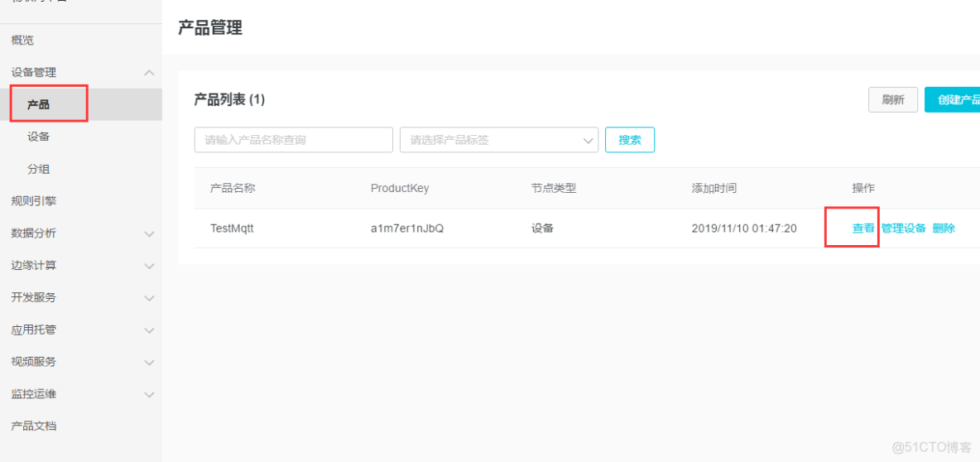Click the 监控运维 menu label
The width and height of the screenshot is (980, 462).
(34, 394)
